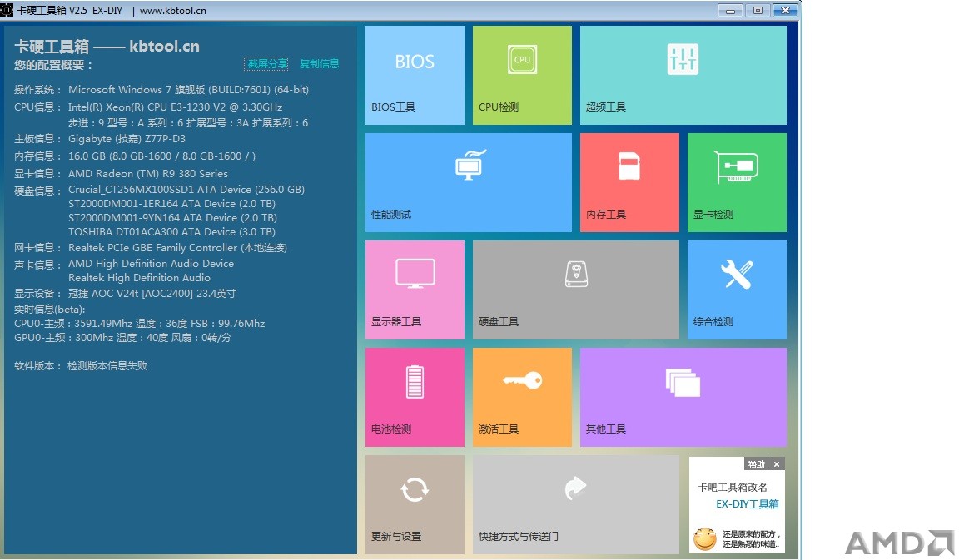Click the 卡硬工具箱 —— kbtool.cn heading
This screenshot has width=959, height=560.
[x=107, y=47]
